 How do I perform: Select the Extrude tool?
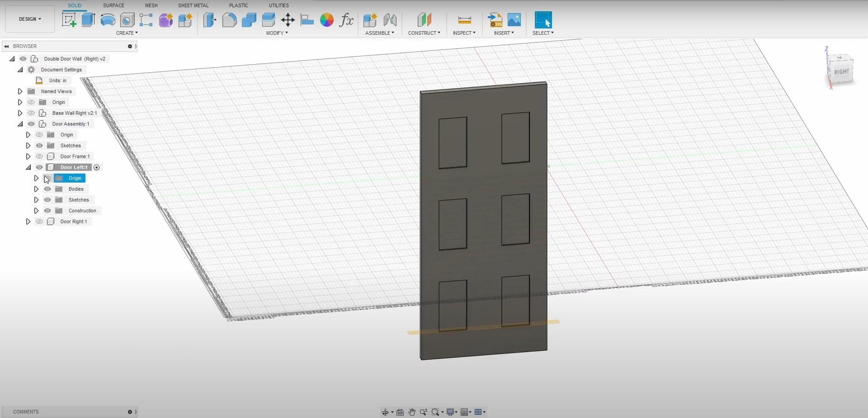88,20
